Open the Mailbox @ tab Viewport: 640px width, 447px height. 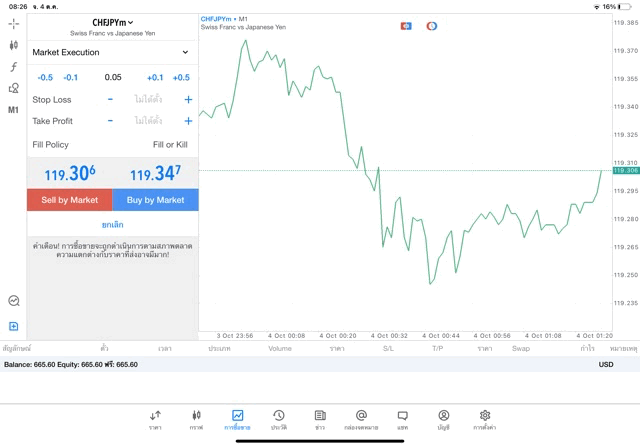point(361,419)
